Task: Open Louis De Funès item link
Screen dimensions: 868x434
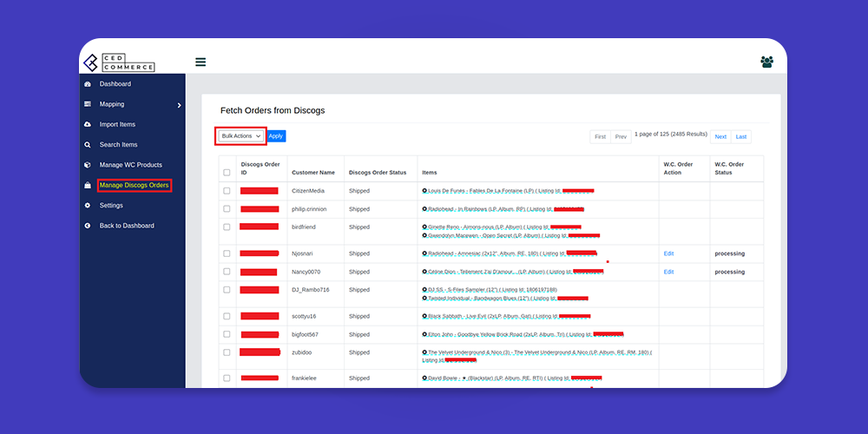Action: click(508, 191)
